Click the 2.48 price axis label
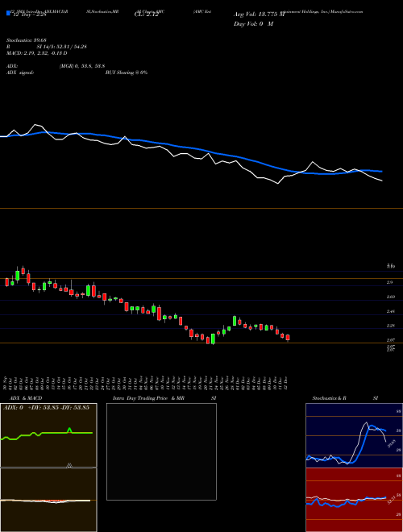This screenshot has height=532, width=403. [x=391, y=311]
